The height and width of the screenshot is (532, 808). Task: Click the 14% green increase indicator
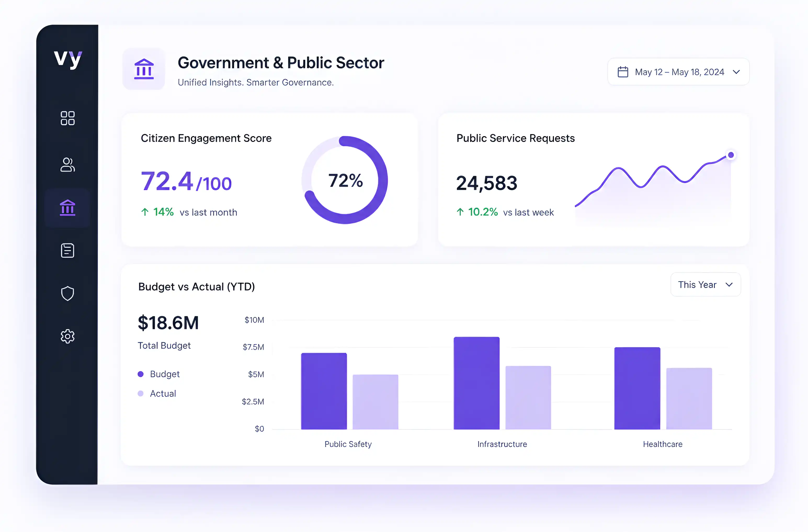pos(157,212)
